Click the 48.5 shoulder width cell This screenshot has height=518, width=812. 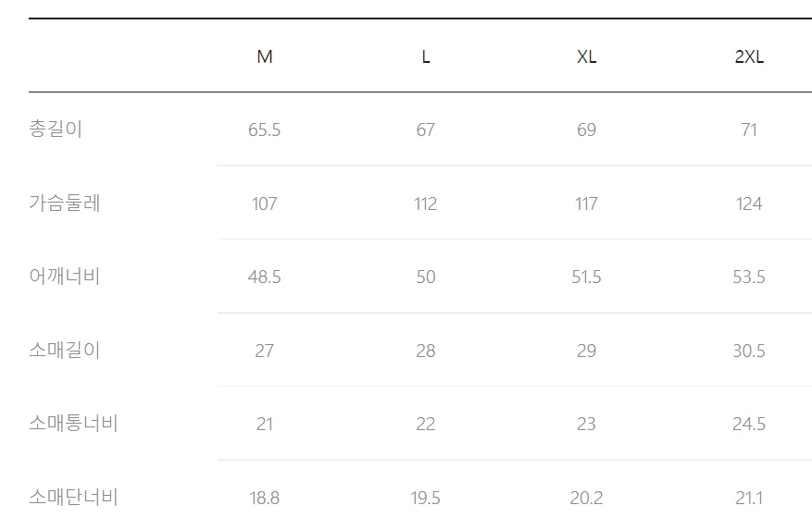(x=265, y=277)
